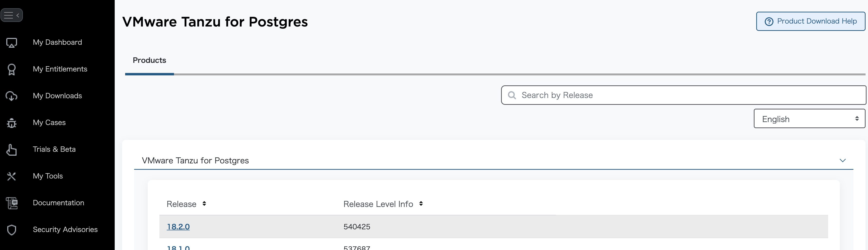The image size is (868, 250).
Task: Click the Security Advisories shield icon
Action: point(11,230)
